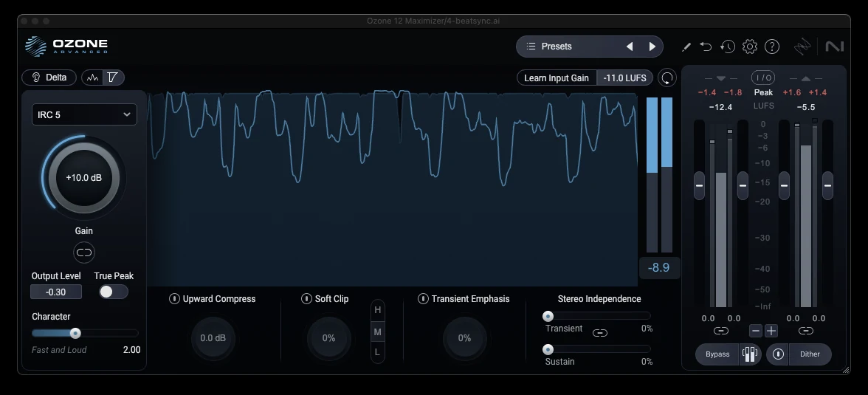Click the Bypass button

click(x=717, y=354)
